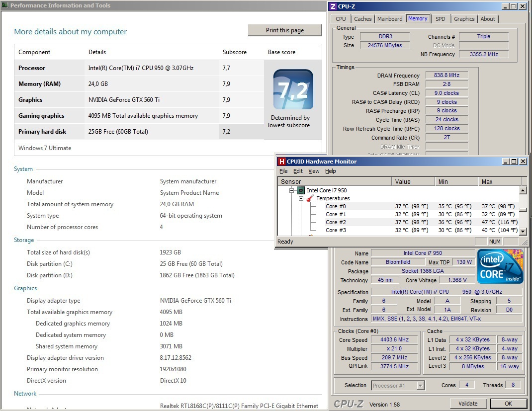Click the OK button in CPU-Z
The height and width of the screenshot is (411, 532).
[x=508, y=404]
